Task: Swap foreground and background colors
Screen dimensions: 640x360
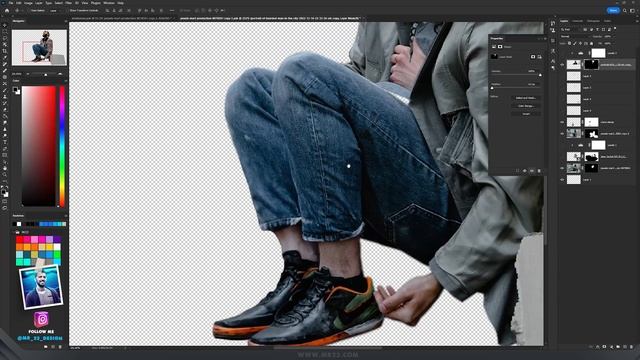Action: [x=7, y=188]
